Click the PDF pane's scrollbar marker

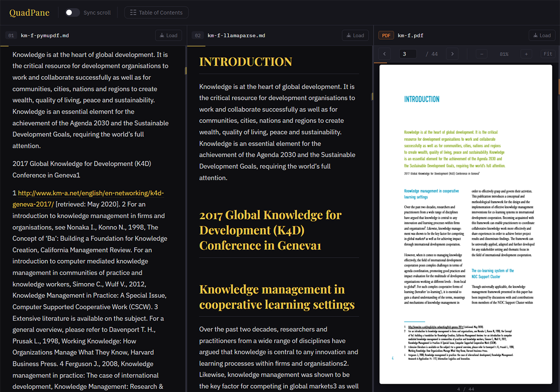tap(558, 86)
